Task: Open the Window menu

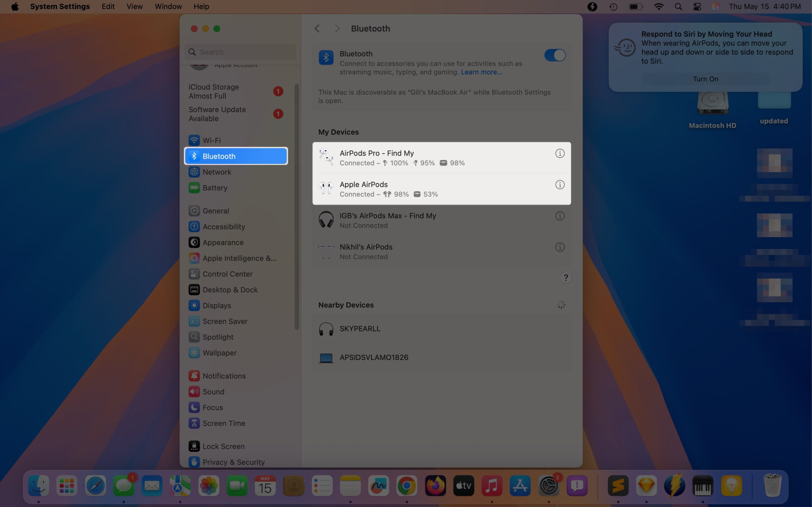Action: [168, 6]
